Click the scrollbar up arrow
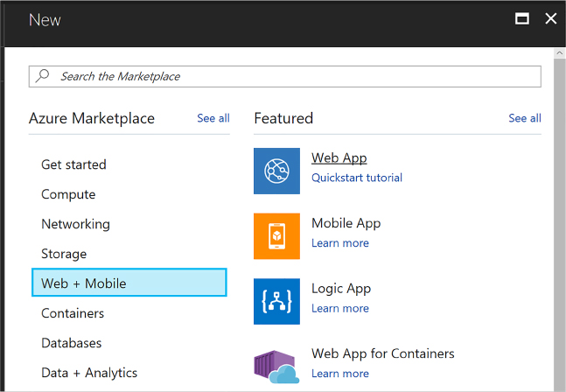Image resolution: width=566 pixels, height=392 pixels. click(560, 53)
